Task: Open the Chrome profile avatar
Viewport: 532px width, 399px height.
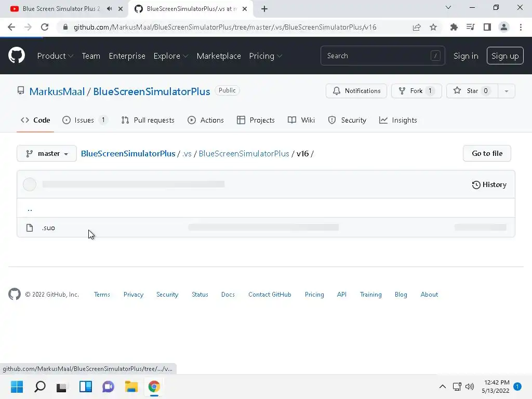Action: tap(504, 27)
